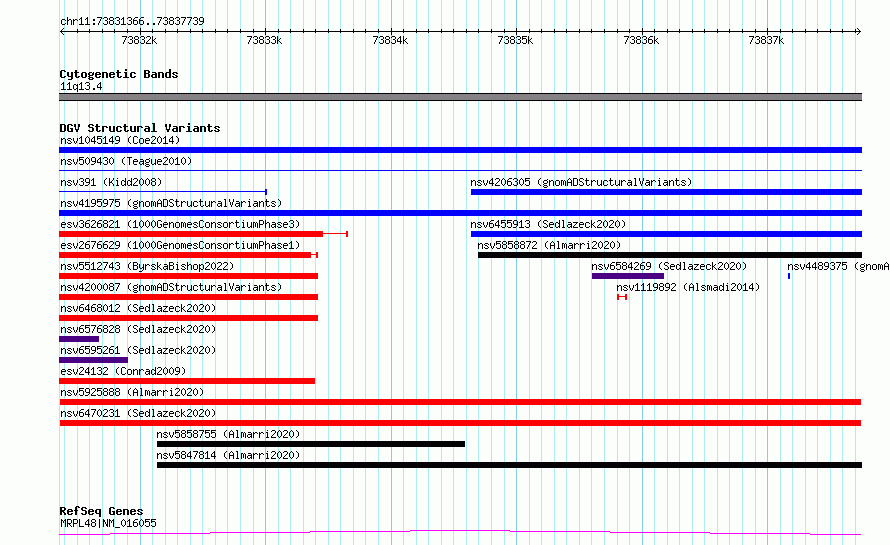
Task: Open nsv6468012 (Sedlazeck2020) label
Action: click(x=138, y=308)
